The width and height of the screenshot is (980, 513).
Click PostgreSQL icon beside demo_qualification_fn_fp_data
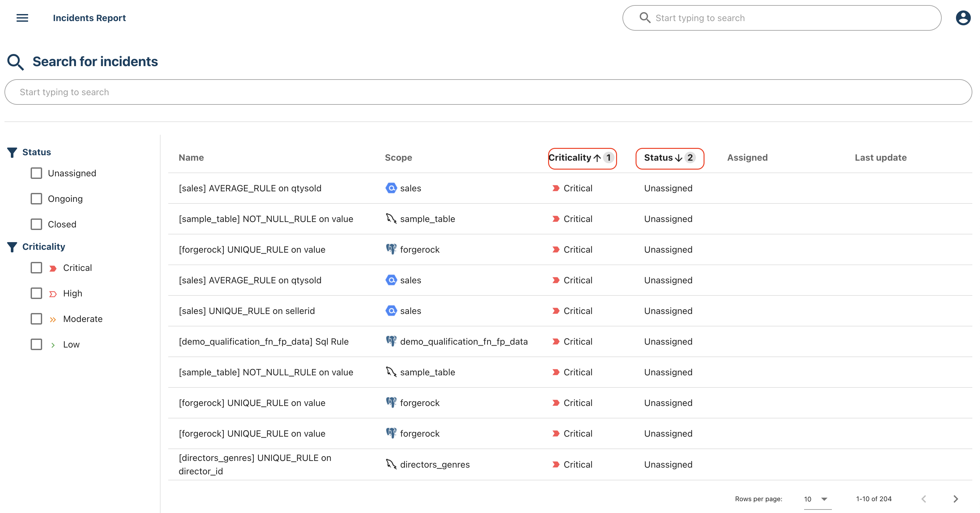pos(391,341)
